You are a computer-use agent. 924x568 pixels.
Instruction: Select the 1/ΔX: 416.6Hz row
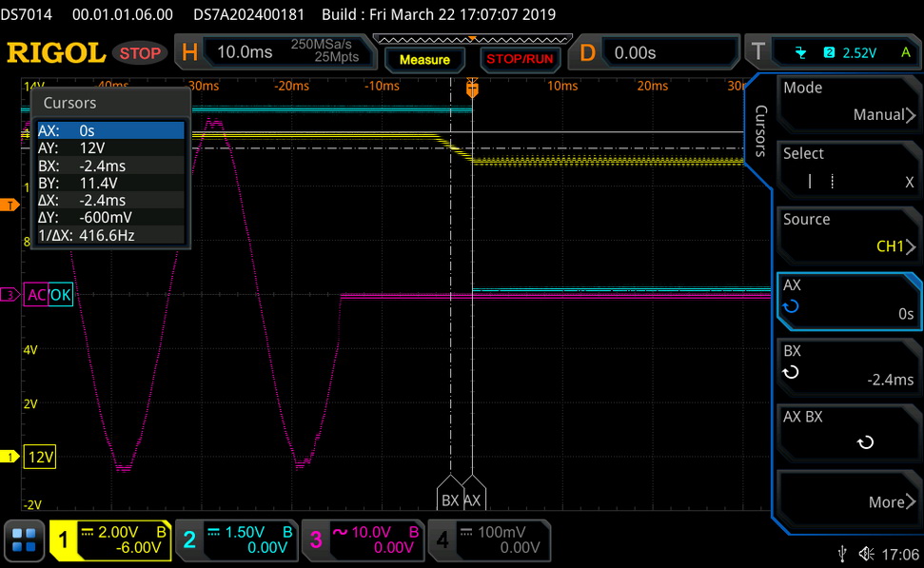tap(110, 235)
